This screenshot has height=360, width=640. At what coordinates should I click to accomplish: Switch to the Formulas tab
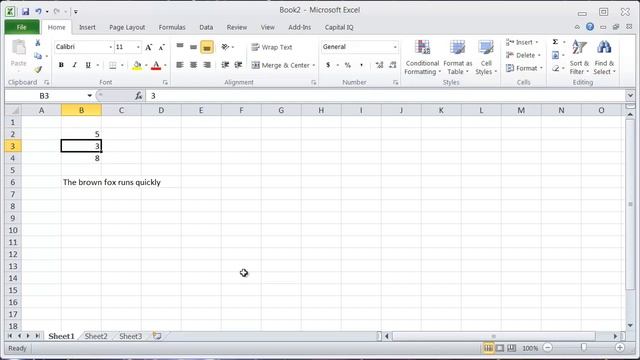tap(172, 27)
